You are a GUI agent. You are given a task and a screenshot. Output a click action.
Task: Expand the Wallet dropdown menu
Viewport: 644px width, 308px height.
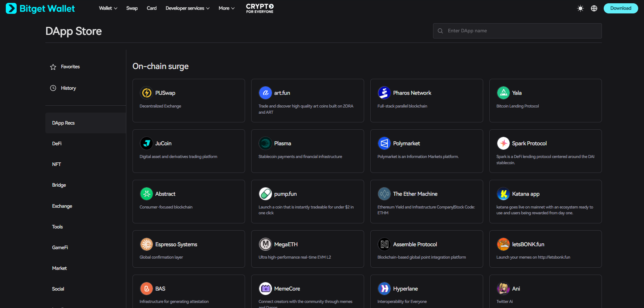click(108, 8)
